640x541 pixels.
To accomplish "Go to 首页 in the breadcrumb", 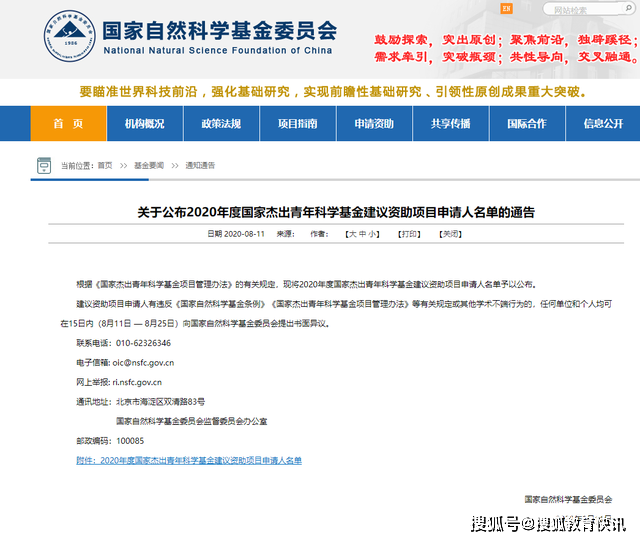I will tap(105, 165).
